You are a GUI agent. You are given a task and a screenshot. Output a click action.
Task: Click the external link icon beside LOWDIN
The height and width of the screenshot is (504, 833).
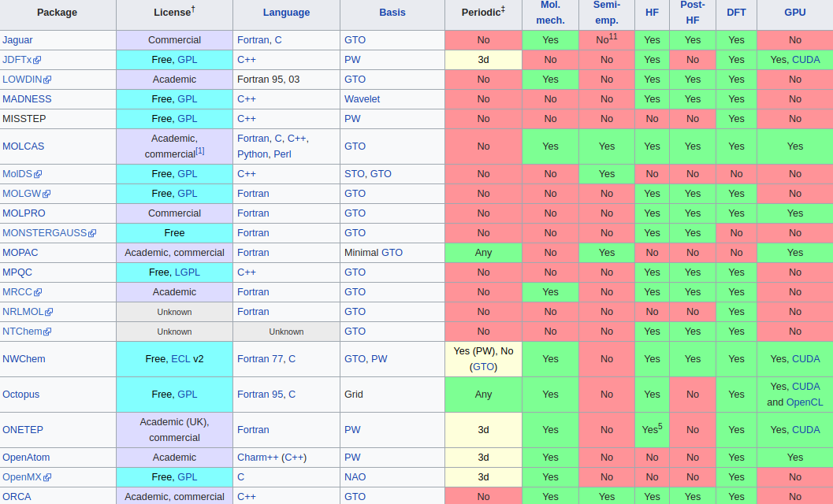tap(47, 80)
